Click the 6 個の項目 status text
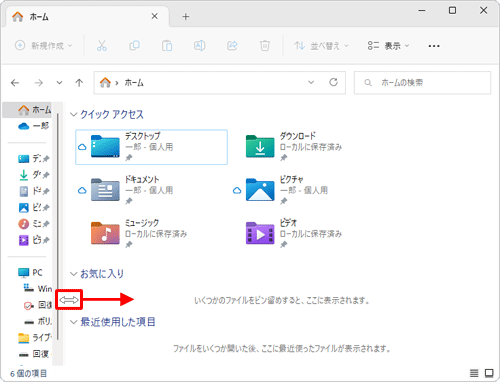Screen dimensions: 500x382 coord(29,373)
